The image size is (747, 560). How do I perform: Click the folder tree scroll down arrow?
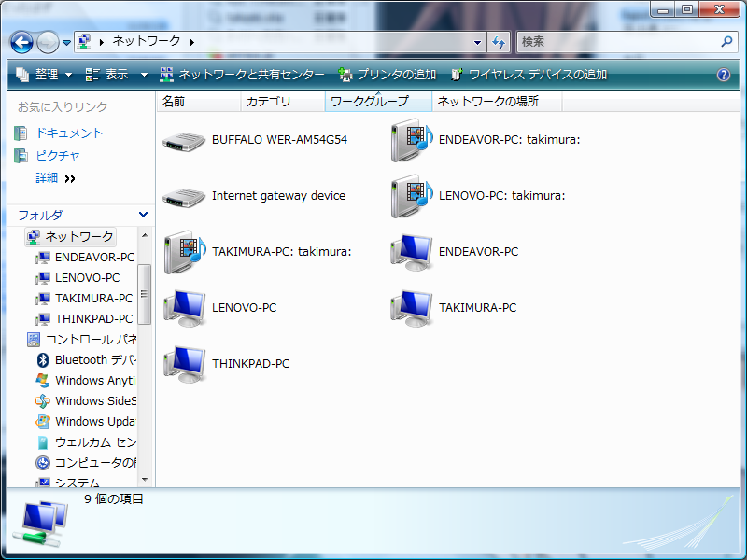[x=145, y=480]
